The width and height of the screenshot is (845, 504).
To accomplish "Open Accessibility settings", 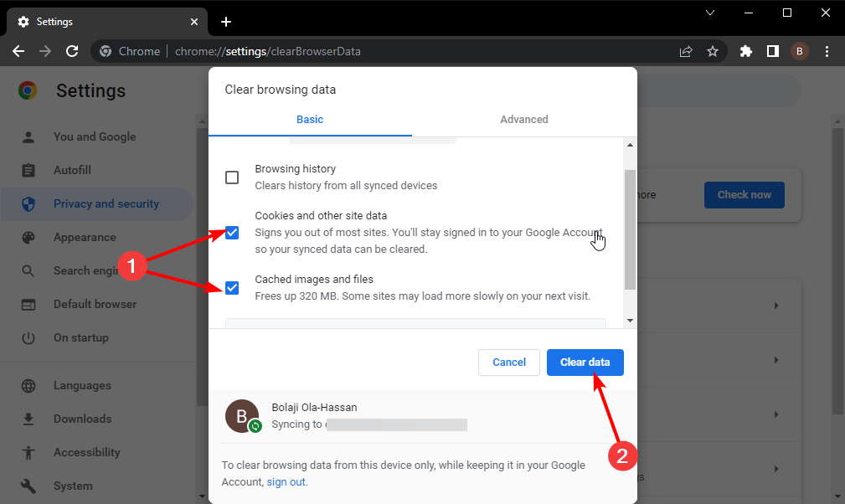I will coord(87,452).
